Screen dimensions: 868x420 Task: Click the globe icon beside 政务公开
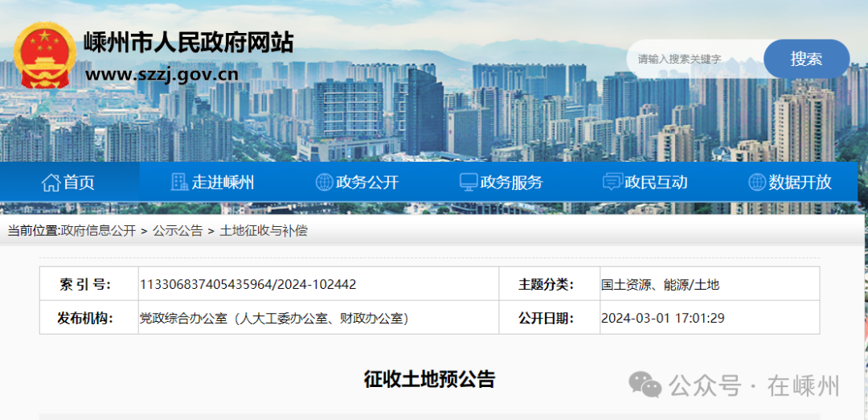324,182
